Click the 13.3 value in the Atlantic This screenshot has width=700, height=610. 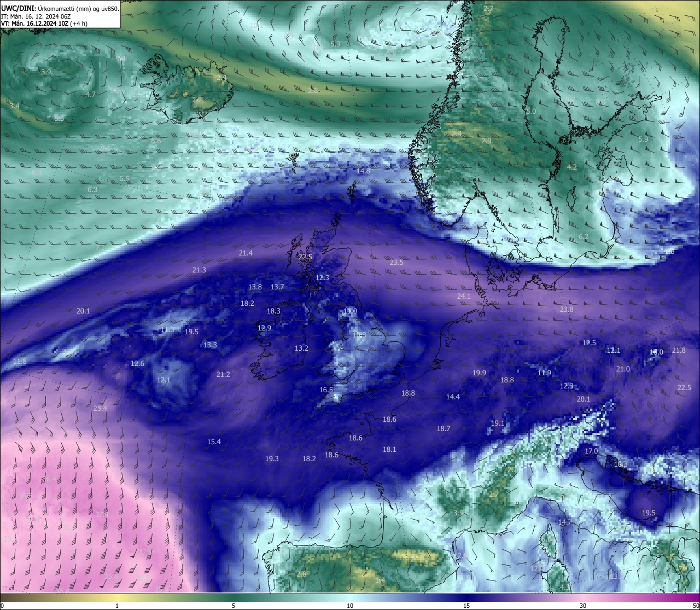210,345
